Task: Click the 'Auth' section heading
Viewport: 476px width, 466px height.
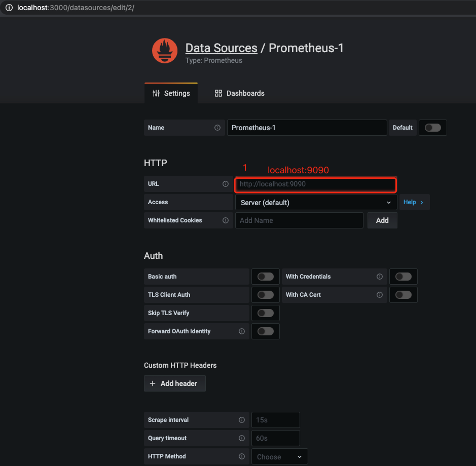Action: click(153, 256)
